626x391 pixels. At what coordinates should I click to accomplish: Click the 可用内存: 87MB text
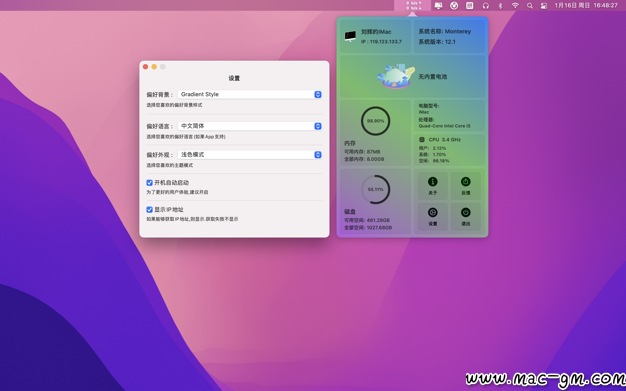click(x=362, y=152)
